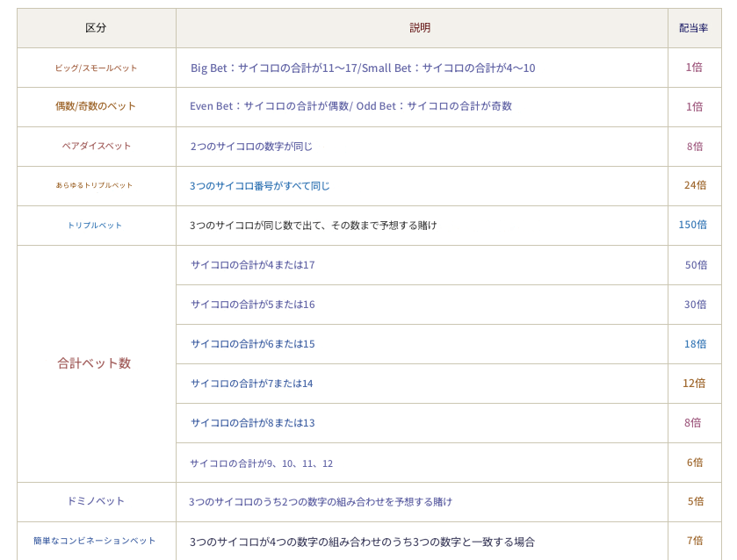Screen dimensions: 737x560
Task: Click the 150倍 payout value
Action: [692, 225]
